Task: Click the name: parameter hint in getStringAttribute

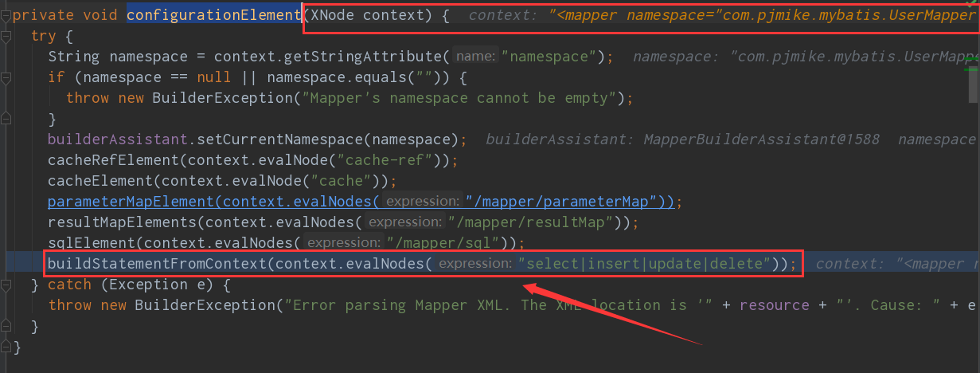Action: point(476,57)
